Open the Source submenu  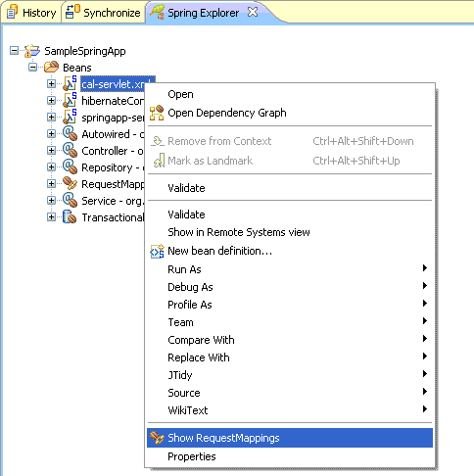[x=290, y=393]
